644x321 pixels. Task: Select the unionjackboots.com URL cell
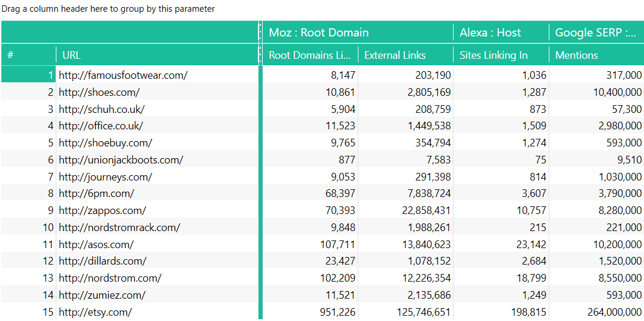[157, 159]
